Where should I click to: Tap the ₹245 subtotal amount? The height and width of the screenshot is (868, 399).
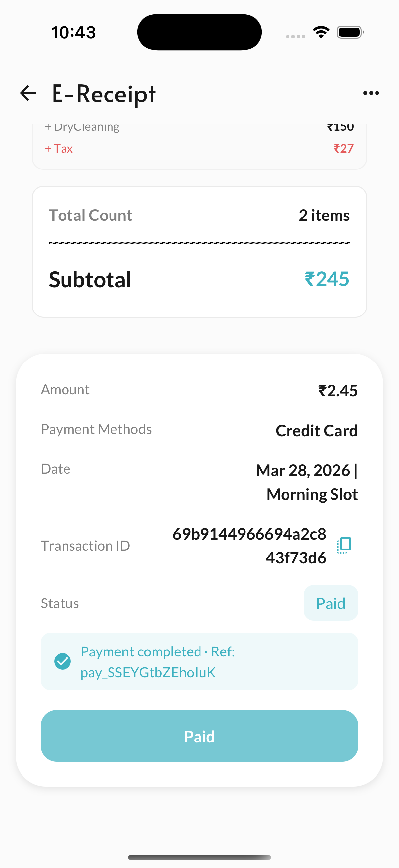point(327,279)
